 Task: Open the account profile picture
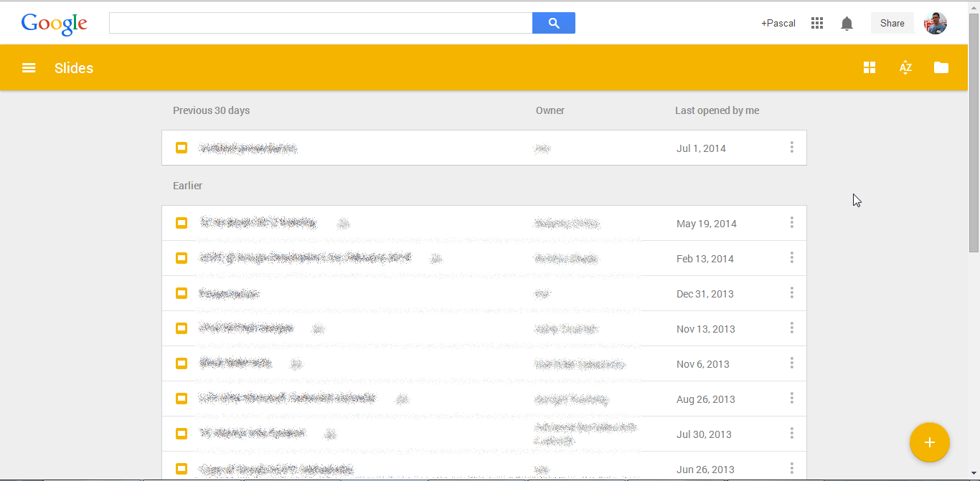pos(936,23)
